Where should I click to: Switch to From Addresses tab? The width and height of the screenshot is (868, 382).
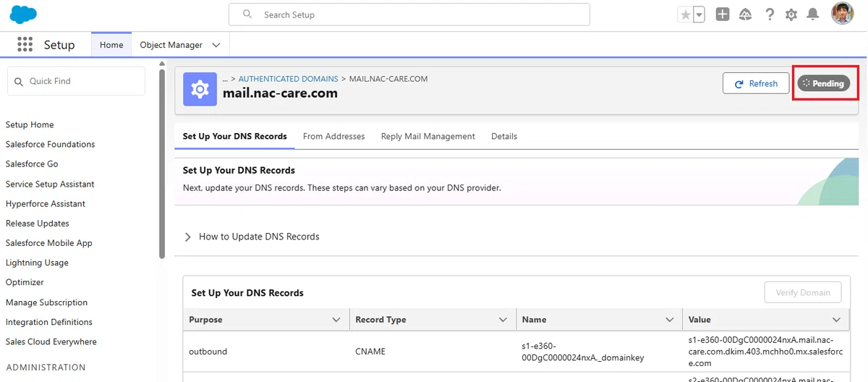coord(334,136)
